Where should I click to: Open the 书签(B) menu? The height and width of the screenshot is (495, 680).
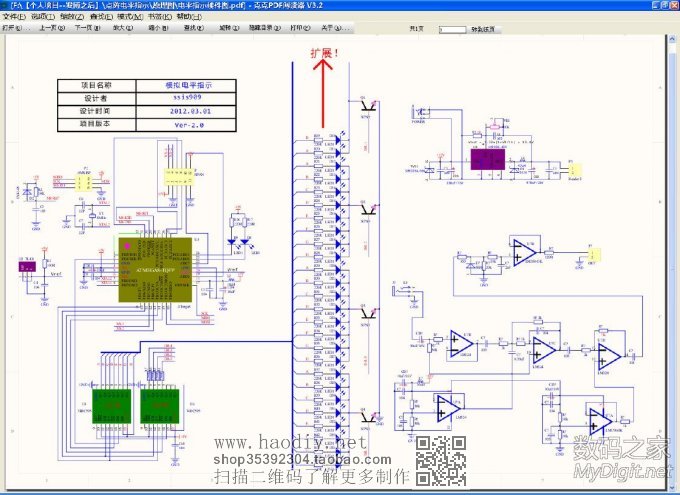click(x=159, y=18)
